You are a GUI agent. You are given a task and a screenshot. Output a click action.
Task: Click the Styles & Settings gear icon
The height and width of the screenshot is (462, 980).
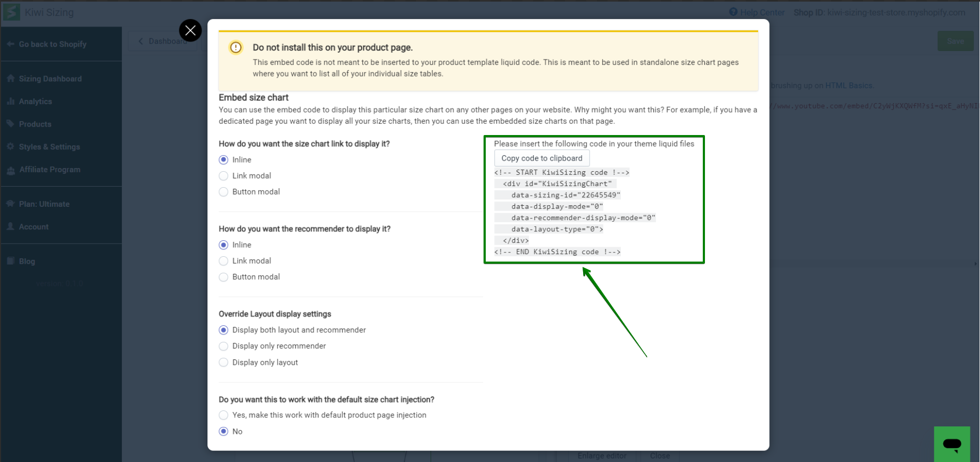[11, 146]
